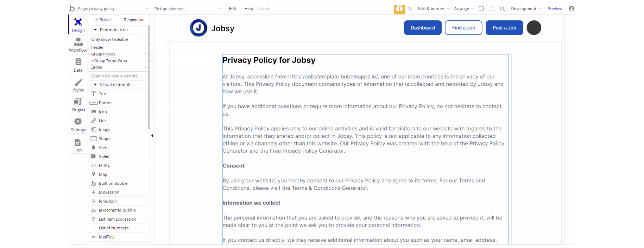Switch to the Responsive tab

[x=134, y=20]
